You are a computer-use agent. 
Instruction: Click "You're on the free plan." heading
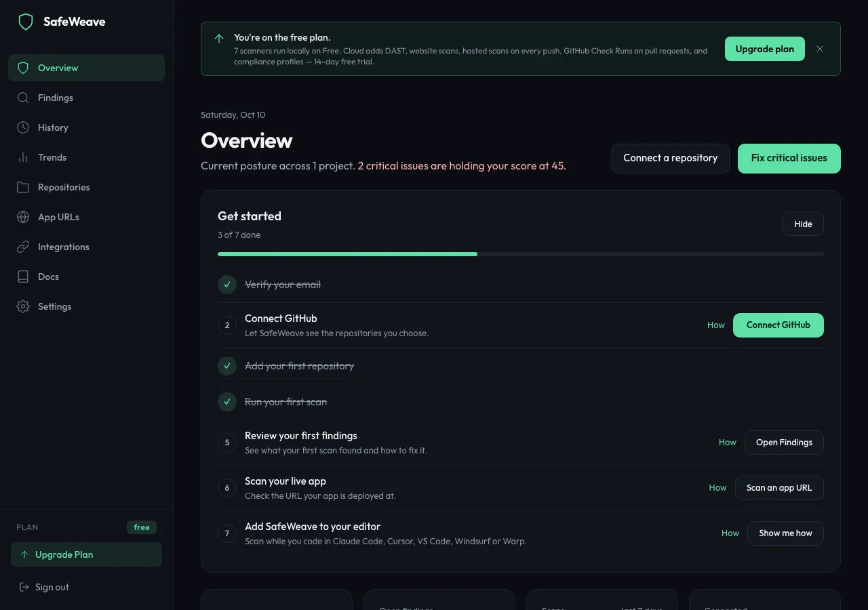(282, 38)
